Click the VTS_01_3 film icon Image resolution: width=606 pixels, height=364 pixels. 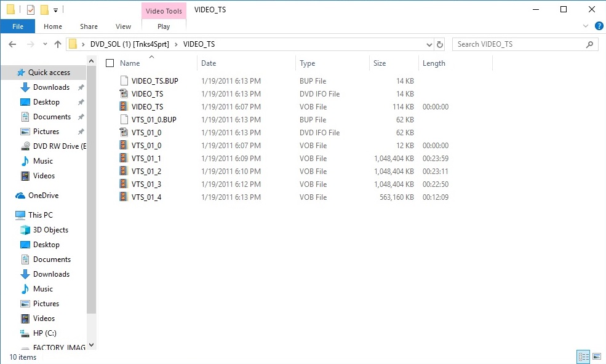click(123, 184)
